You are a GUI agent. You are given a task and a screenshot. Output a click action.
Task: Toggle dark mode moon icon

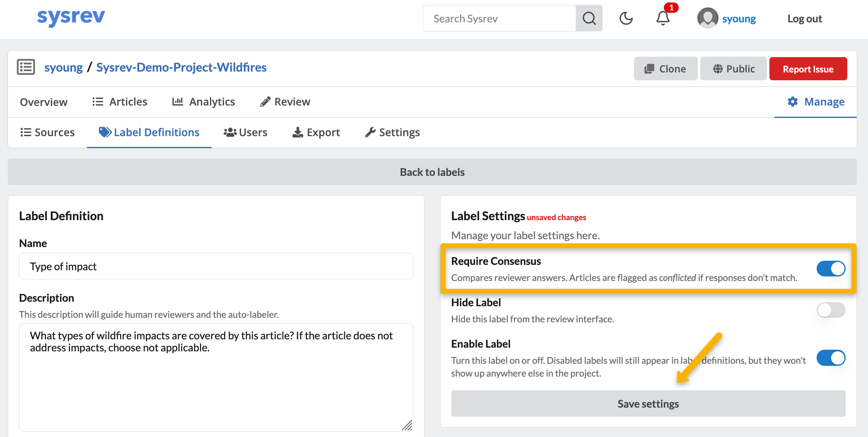626,19
